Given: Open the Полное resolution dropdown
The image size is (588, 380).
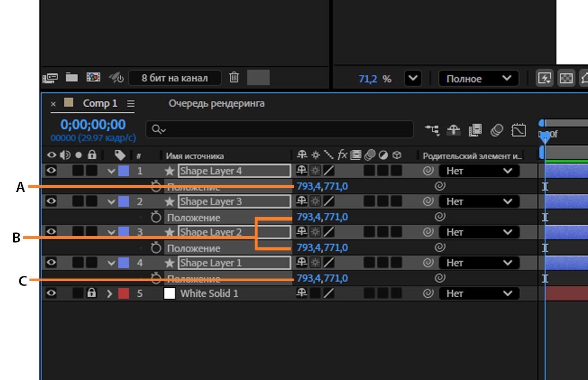Looking at the screenshot, I should (479, 79).
